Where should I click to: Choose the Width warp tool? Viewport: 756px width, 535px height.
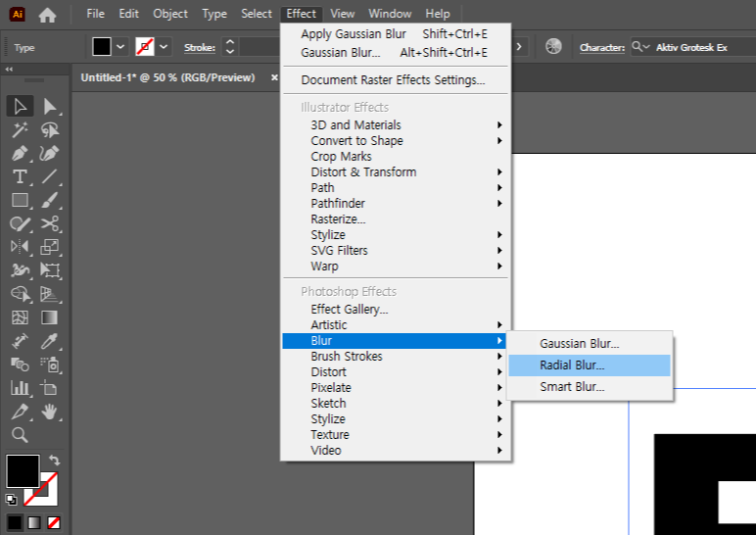point(20,270)
